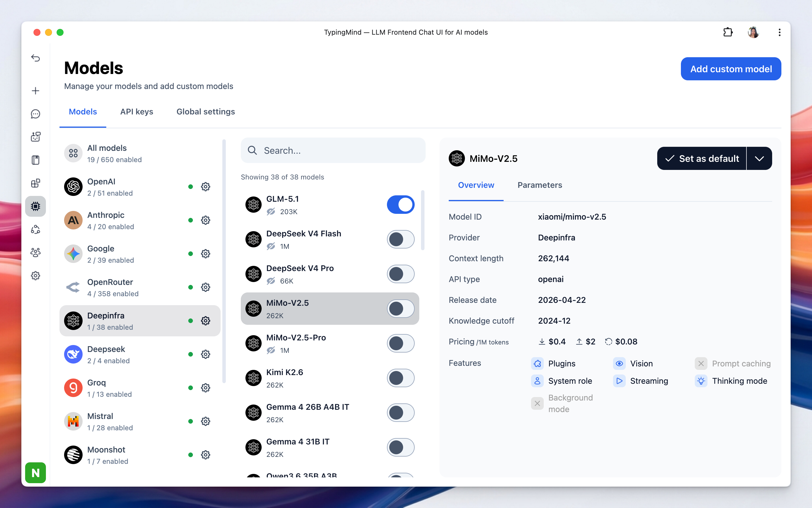Open OpenRouter provider settings gear
The image size is (812, 508).
[205, 287]
